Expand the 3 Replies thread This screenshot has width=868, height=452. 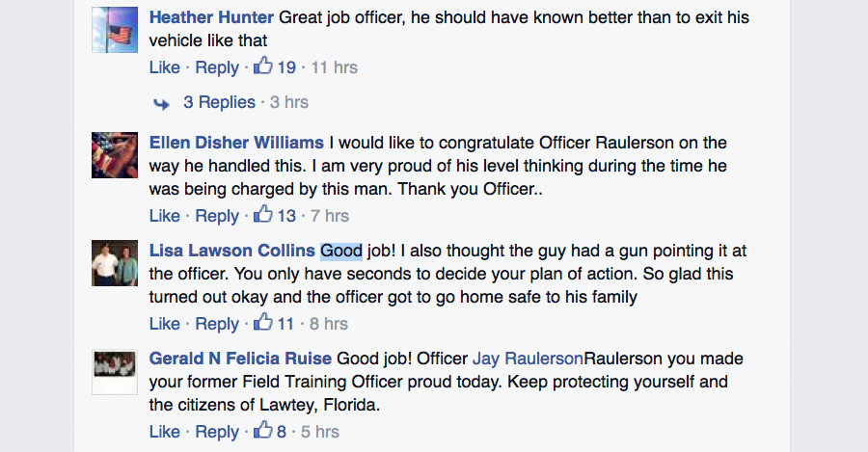click(x=219, y=102)
